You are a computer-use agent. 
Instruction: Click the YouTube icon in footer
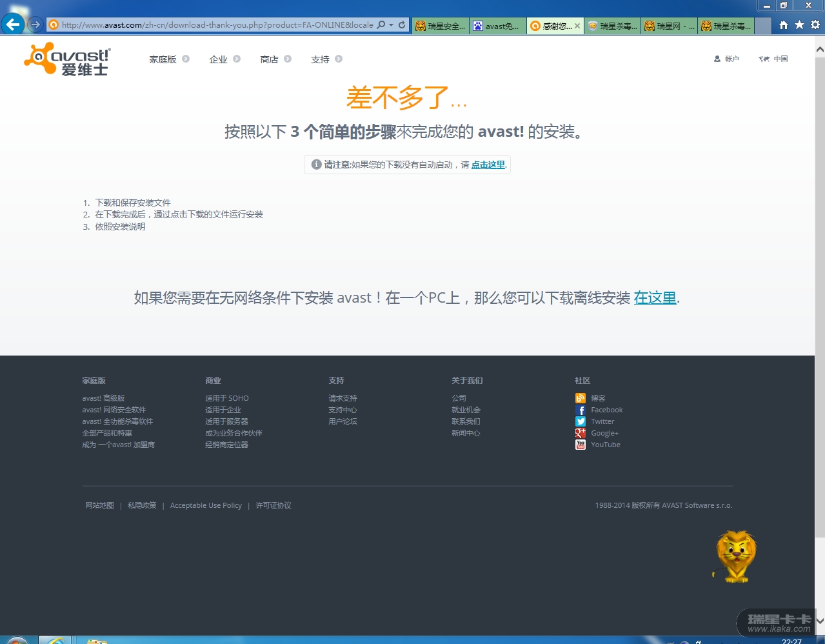(581, 445)
